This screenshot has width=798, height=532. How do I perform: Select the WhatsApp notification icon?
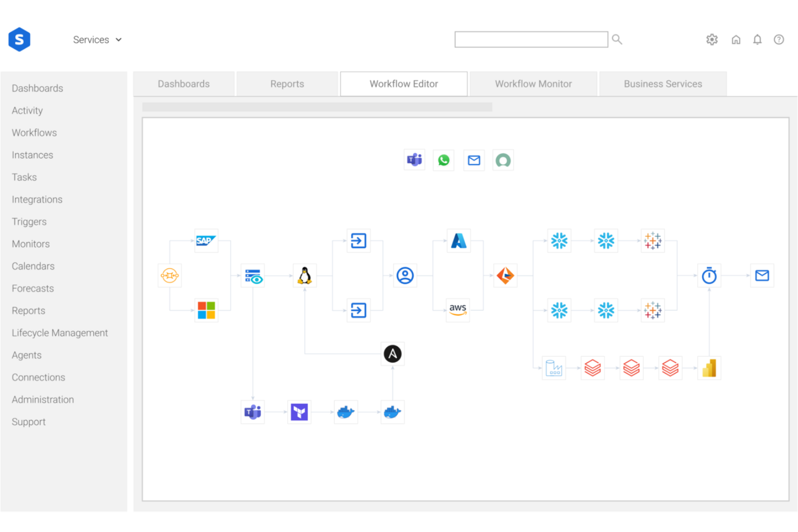tap(443, 160)
